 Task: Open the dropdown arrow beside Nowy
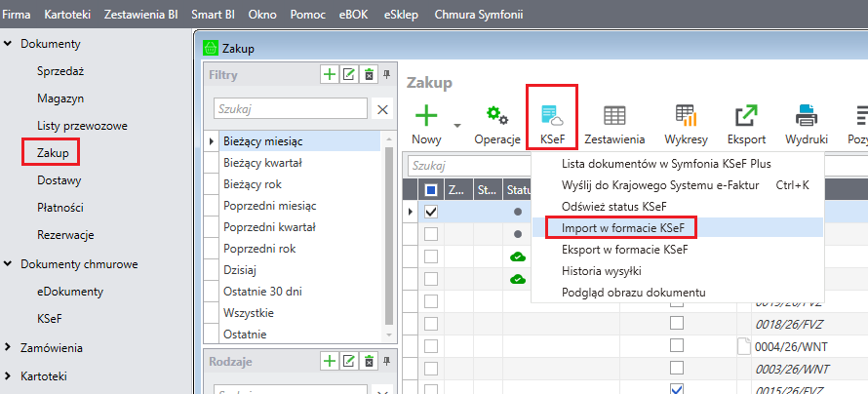(x=457, y=125)
